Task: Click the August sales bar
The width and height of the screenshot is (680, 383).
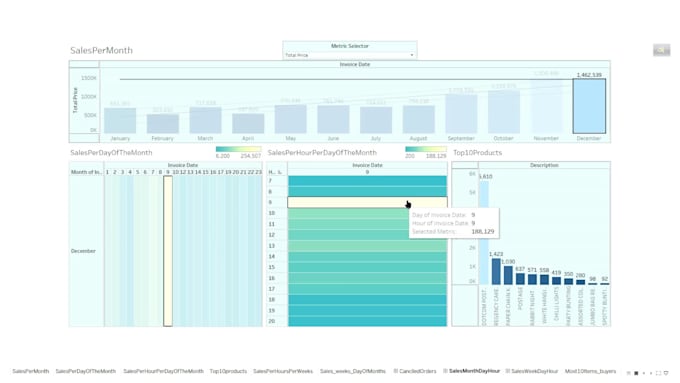Action: (x=418, y=119)
